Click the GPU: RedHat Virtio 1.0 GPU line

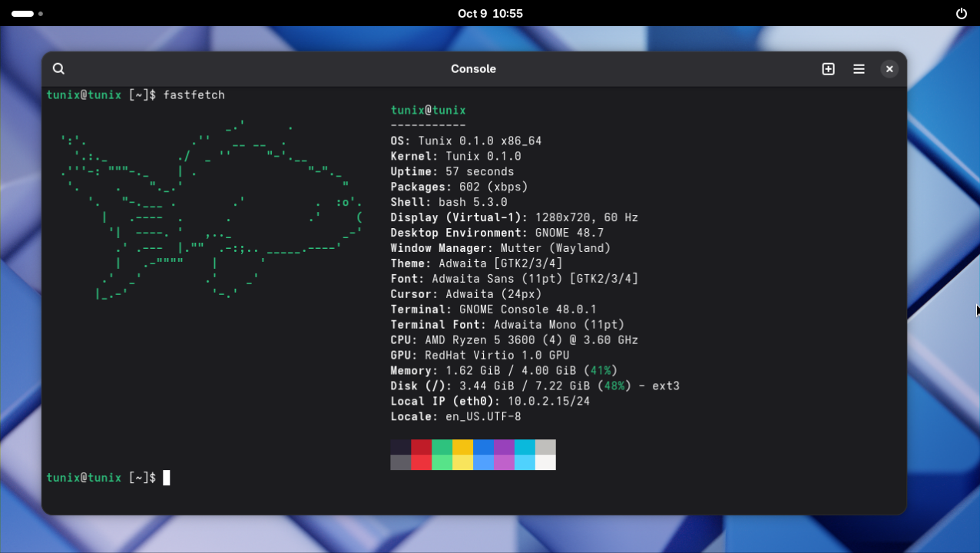click(x=480, y=356)
